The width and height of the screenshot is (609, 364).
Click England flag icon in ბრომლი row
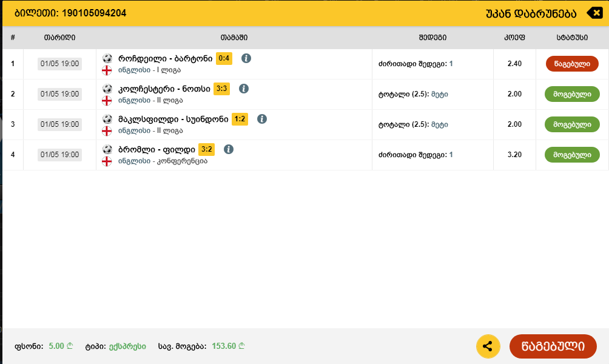coord(107,161)
